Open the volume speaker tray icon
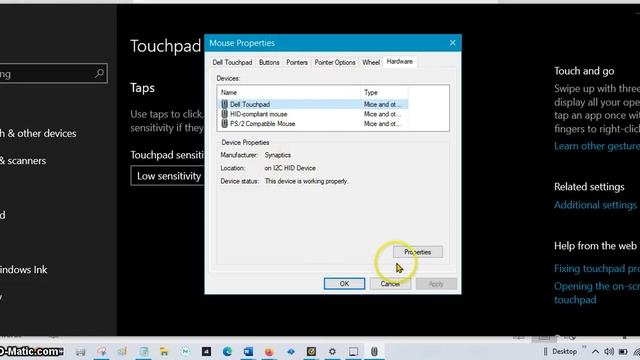The width and height of the screenshot is (640, 360). 609,351
